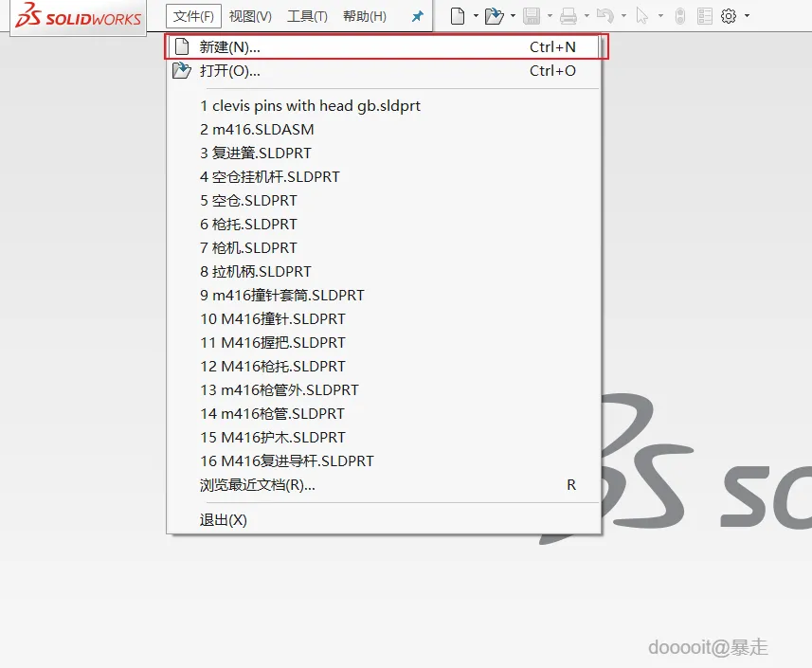Click the Save toolbar icon
The height and width of the screenshot is (668, 812).
(x=532, y=16)
